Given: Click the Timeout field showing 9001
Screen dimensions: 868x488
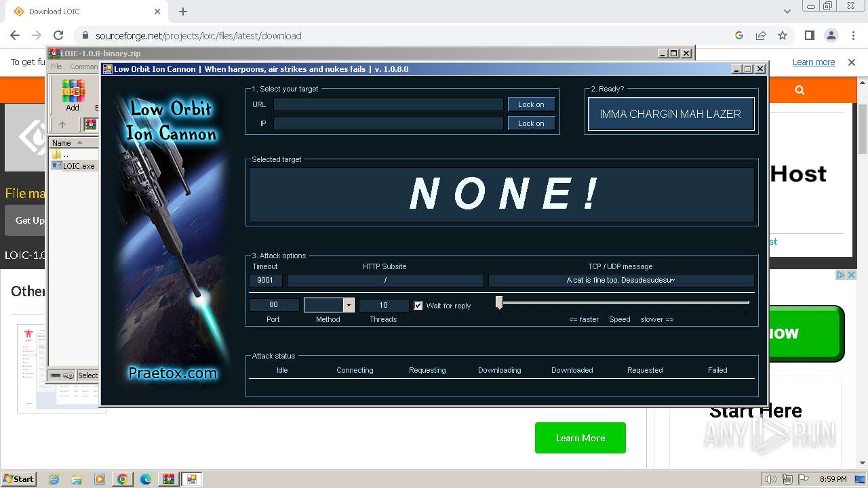Looking at the screenshot, I should [266, 280].
